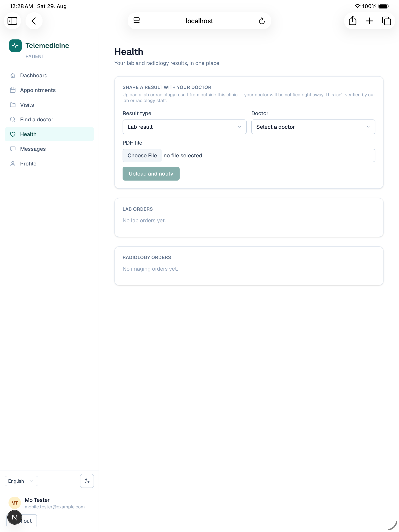Viewport: 399px width, 532px height.
Task: Click the 'No lab orders yet.' text
Action: click(144, 221)
